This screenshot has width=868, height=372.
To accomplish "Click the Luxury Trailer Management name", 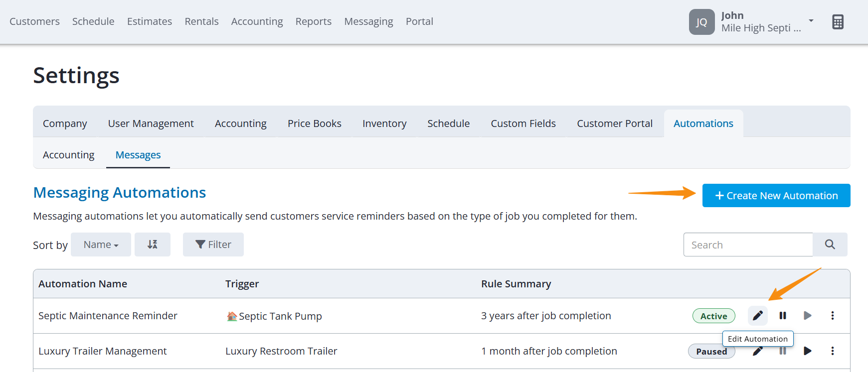I will pos(103,351).
